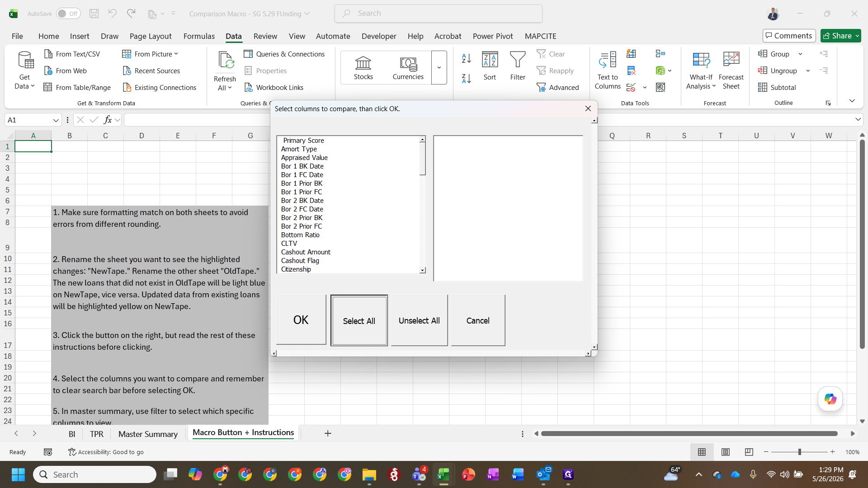Click Existing Connections icon
This screenshot has height=488, width=868.
coord(127,87)
